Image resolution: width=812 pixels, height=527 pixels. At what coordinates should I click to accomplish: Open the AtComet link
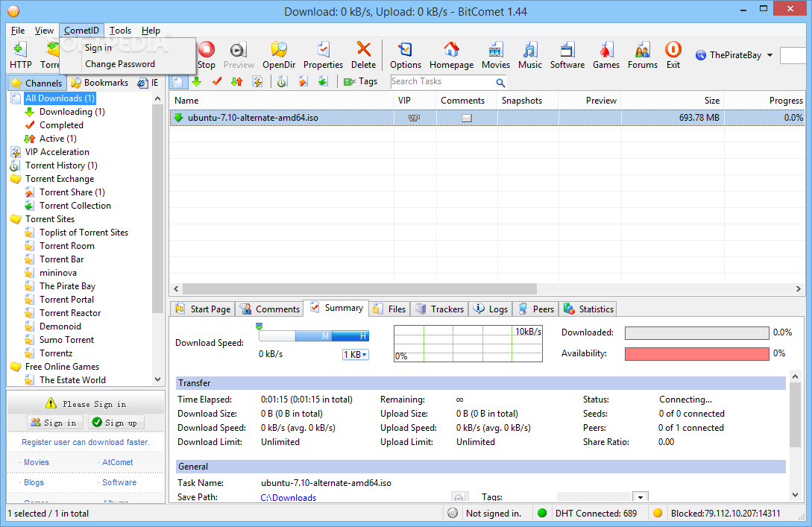(117, 462)
